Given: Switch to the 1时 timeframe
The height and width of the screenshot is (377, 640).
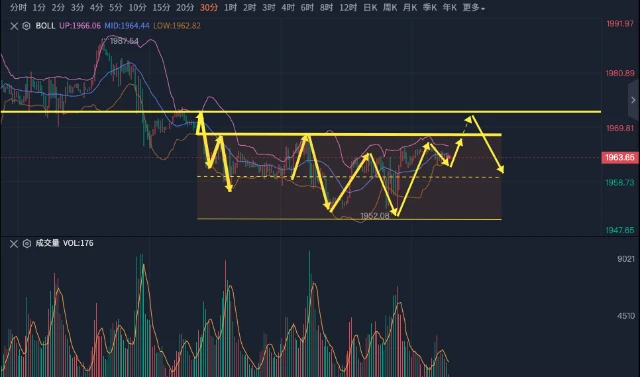Looking at the screenshot, I should click(x=231, y=8).
